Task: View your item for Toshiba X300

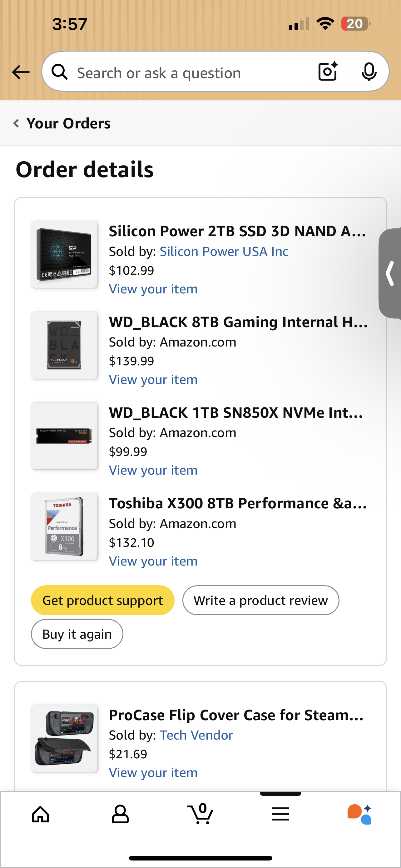Action: [x=153, y=561]
